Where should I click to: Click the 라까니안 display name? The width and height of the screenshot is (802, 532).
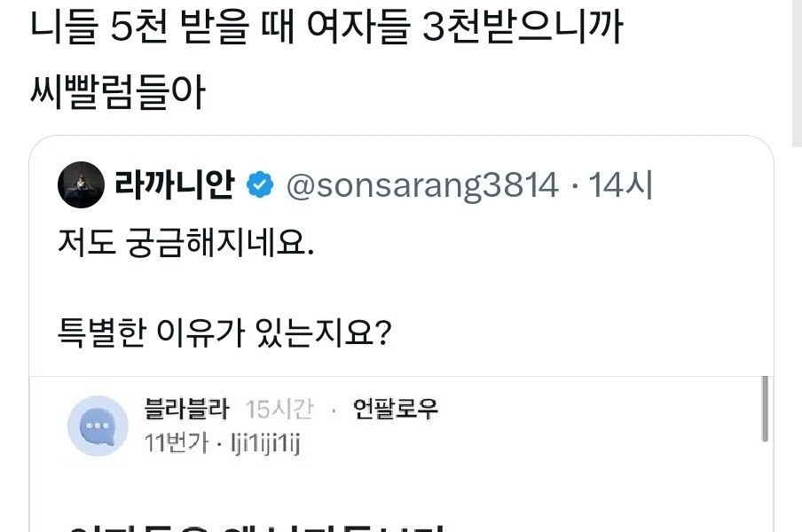(x=173, y=186)
